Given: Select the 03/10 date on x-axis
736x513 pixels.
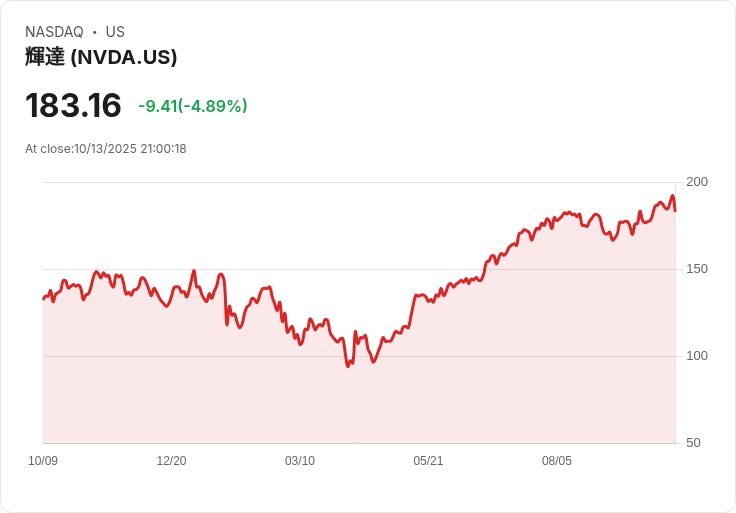Looking at the screenshot, I should 300,461.
